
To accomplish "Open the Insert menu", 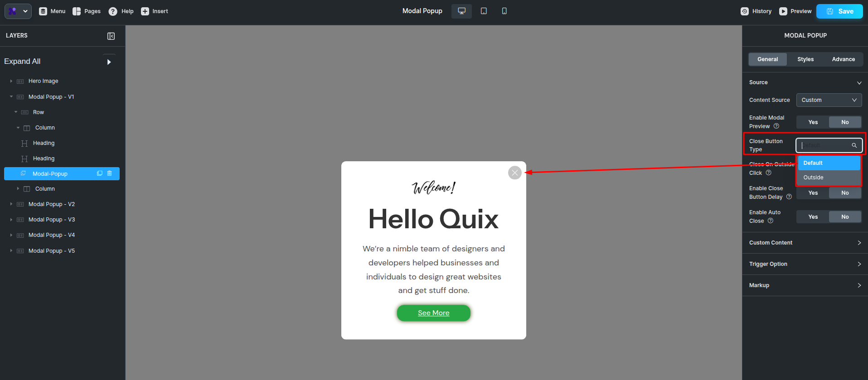I will (155, 11).
